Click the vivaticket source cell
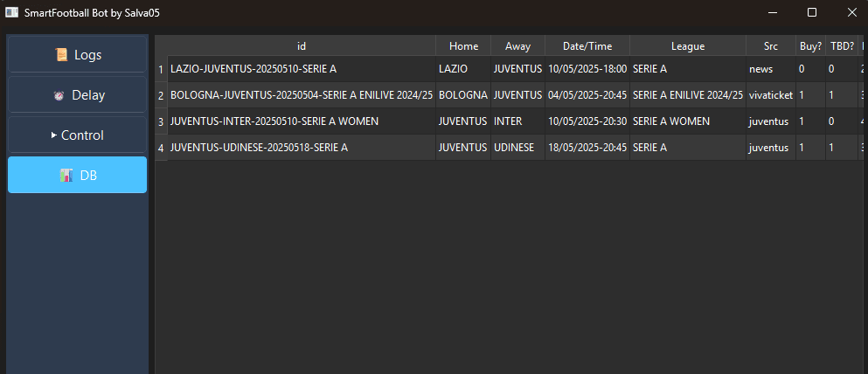The height and width of the screenshot is (374, 868). pyautogui.click(x=771, y=95)
